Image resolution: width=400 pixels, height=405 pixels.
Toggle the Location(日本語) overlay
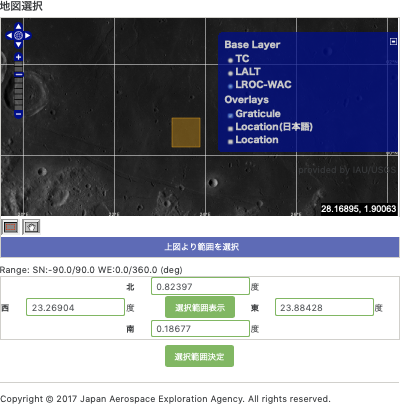270,127
